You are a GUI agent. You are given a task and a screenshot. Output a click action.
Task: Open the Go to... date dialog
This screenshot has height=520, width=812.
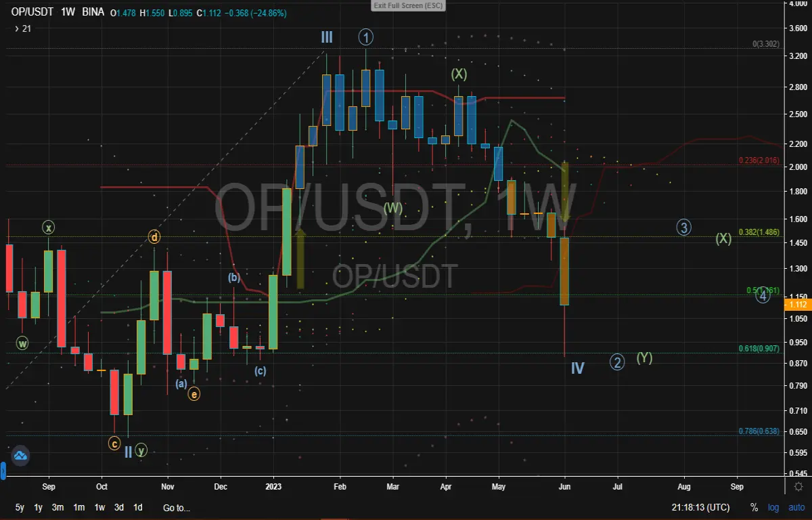pyautogui.click(x=177, y=508)
